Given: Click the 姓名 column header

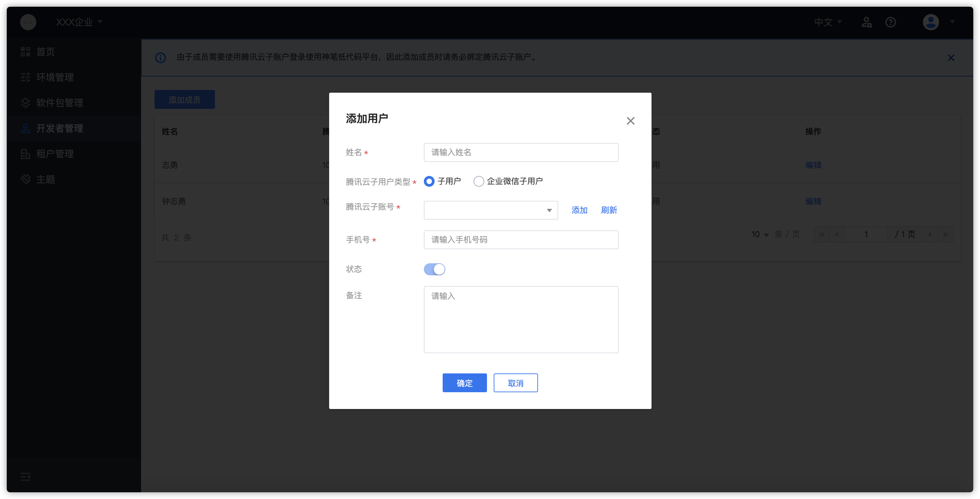Looking at the screenshot, I should [170, 132].
